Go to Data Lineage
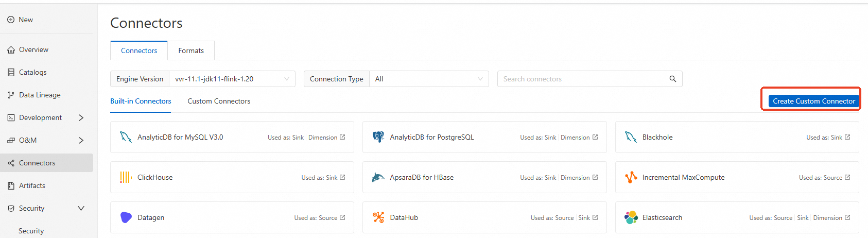This screenshot has width=868, height=238. click(40, 95)
